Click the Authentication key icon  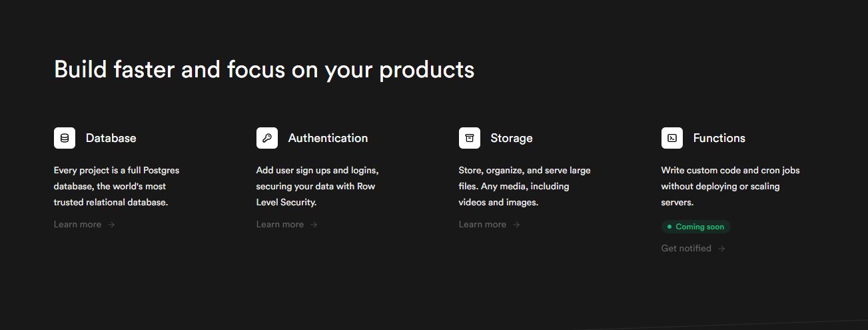click(x=267, y=138)
